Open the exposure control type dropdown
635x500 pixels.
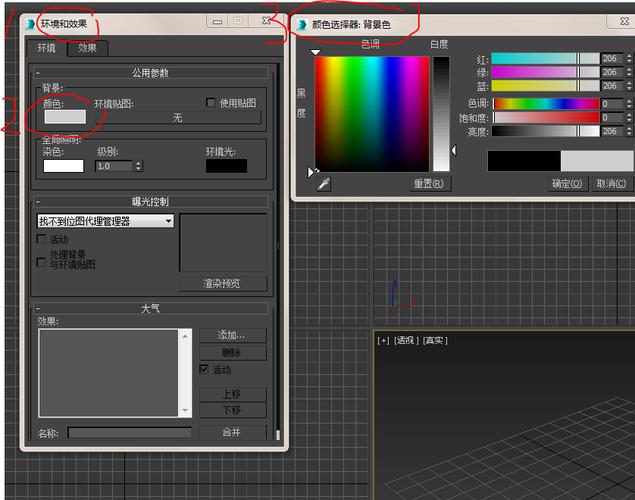(x=168, y=221)
